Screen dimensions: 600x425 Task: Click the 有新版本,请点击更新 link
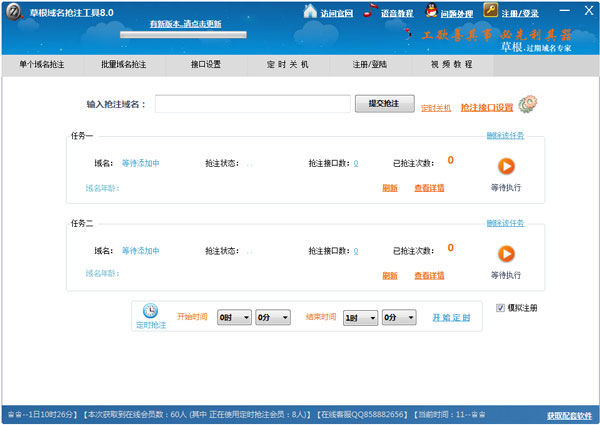coord(186,24)
